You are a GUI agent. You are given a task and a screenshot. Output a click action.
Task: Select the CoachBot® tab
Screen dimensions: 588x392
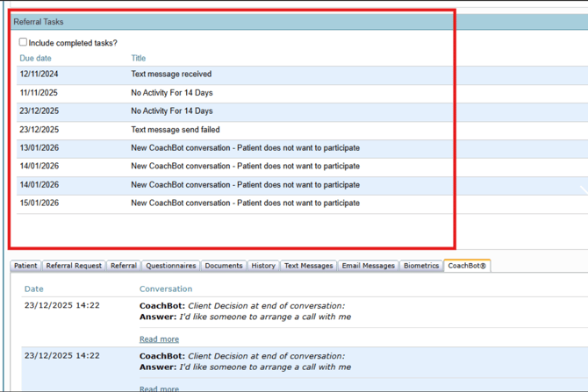tap(466, 266)
